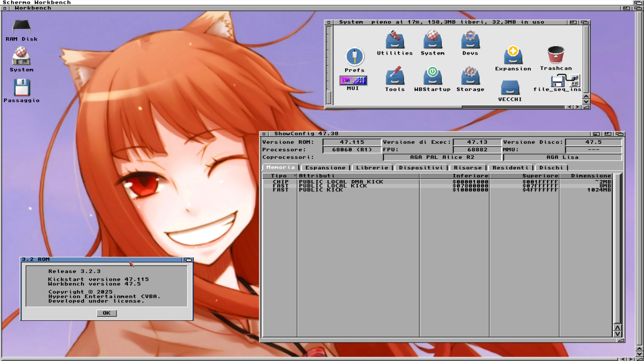Click System window scroll left arrow
This screenshot has height=361, width=644.
[x=570, y=107]
